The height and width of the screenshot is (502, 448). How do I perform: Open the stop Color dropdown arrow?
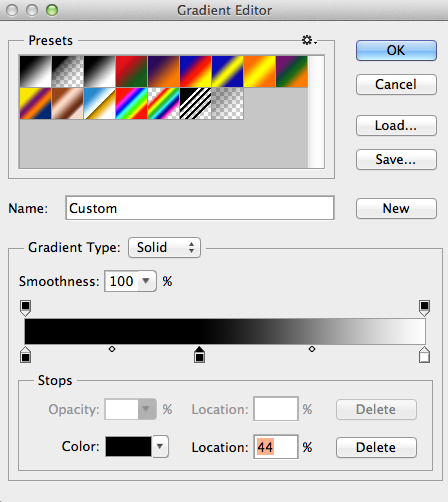point(160,446)
